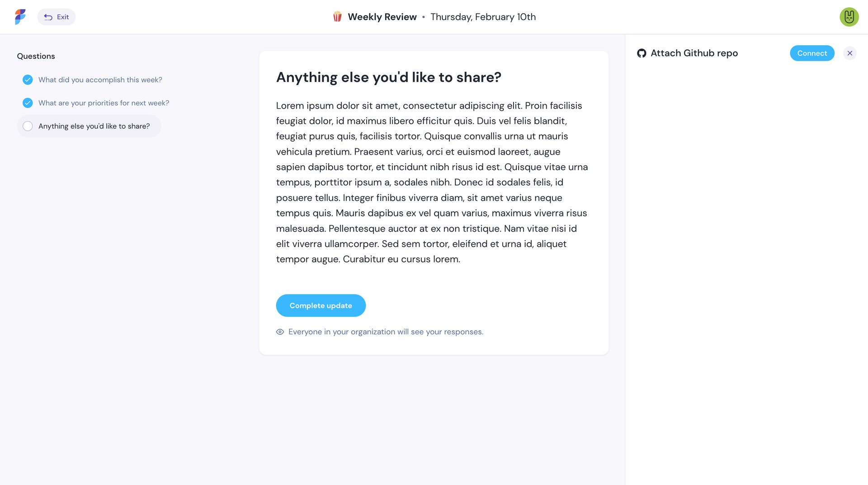Click the Weekly Review title

coord(382,17)
